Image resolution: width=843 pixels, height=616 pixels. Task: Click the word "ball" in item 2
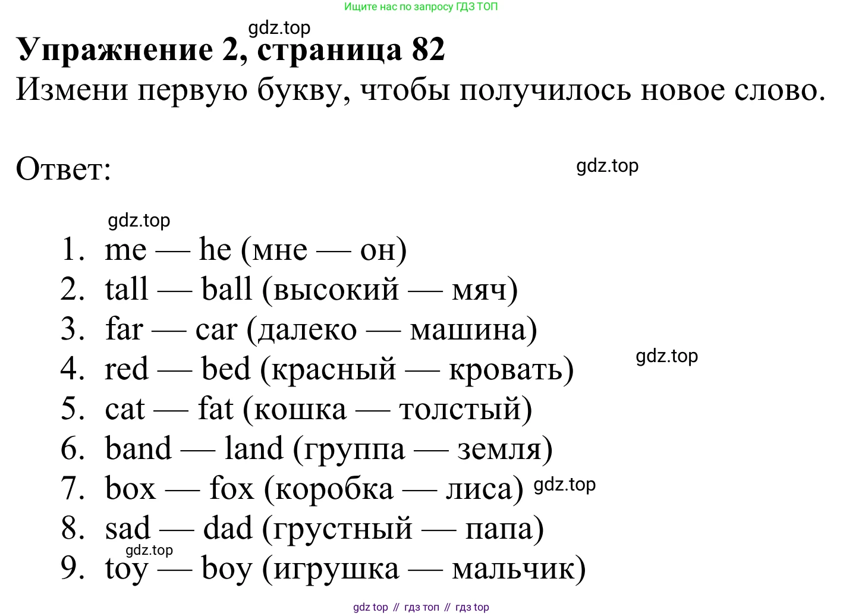[x=227, y=290]
